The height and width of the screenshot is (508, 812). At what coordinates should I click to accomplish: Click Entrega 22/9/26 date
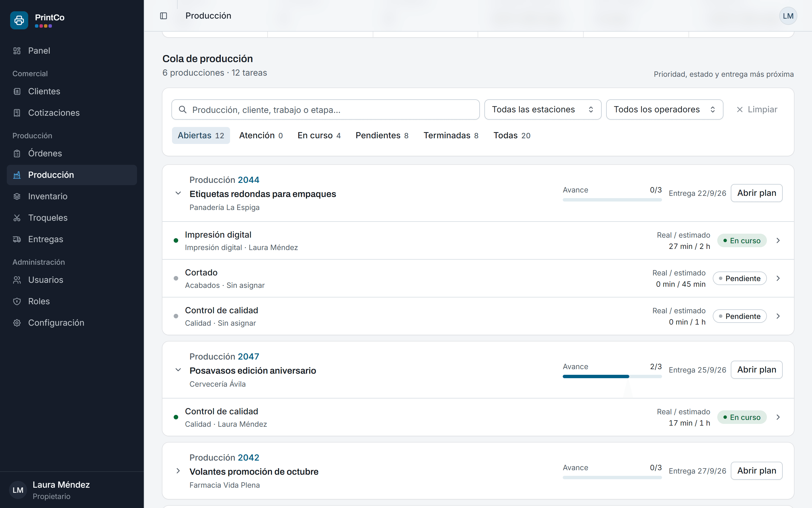tap(697, 194)
